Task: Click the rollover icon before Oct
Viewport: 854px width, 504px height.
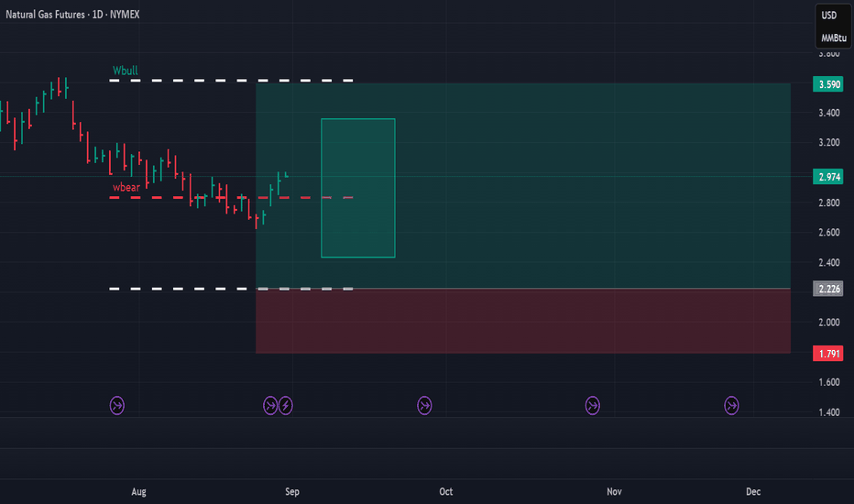Action: pyautogui.click(x=424, y=405)
